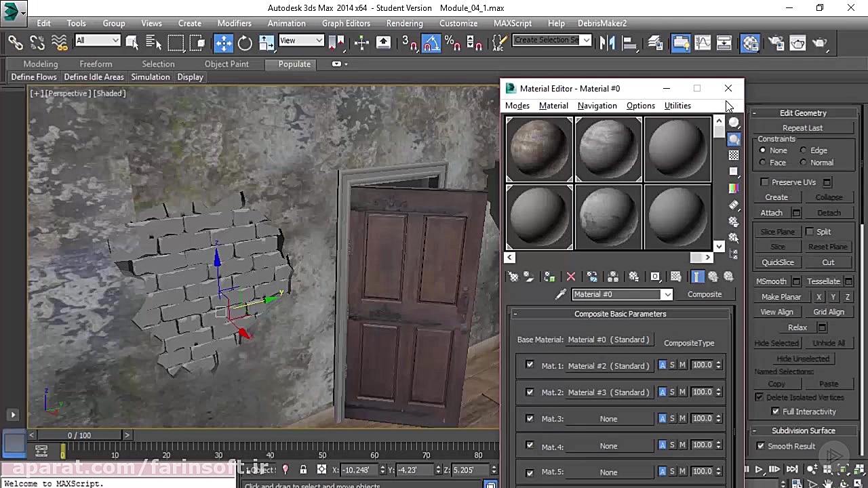Image resolution: width=868 pixels, height=488 pixels.
Task: Open Material Editor from main toolbar
Action: tap(750, 43)
